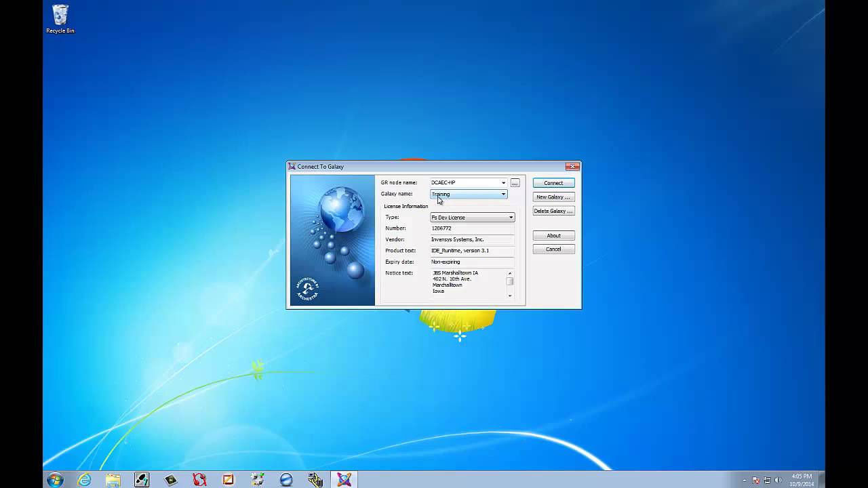The image size is (868, 488).
Task: Click the Connect button
Action: pyautogui.click(x=553, y=183)
